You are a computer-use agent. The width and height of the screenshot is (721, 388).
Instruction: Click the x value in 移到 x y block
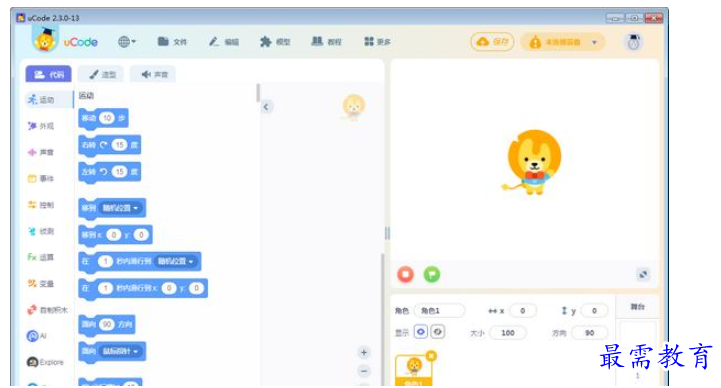[114, 235]
